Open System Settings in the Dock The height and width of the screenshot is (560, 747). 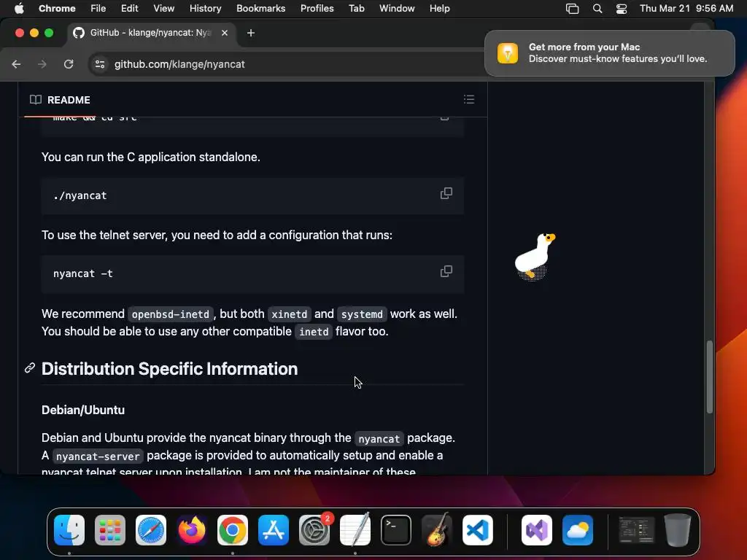point(314,530)
